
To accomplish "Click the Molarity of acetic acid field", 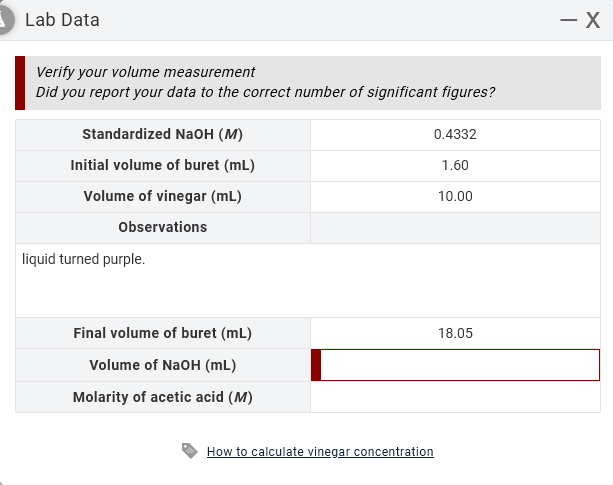I will click(455, 397).
